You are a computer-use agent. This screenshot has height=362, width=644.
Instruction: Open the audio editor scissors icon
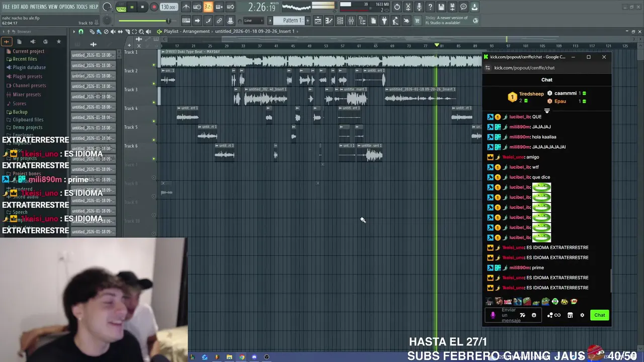click(408, 7)
